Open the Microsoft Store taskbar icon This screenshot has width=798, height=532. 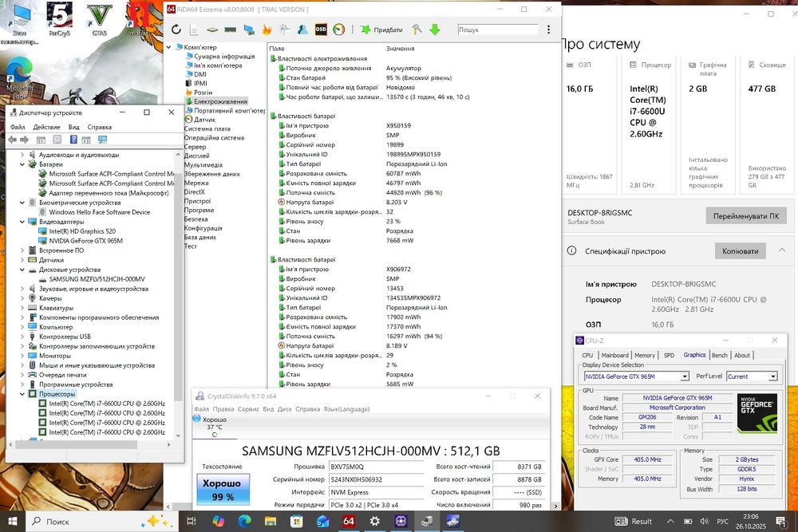(296, 522)
